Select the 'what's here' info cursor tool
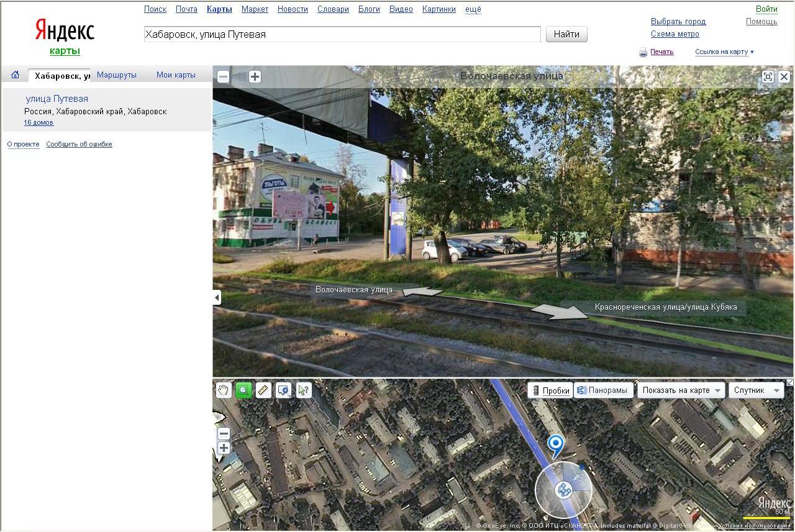 (303, 390)
